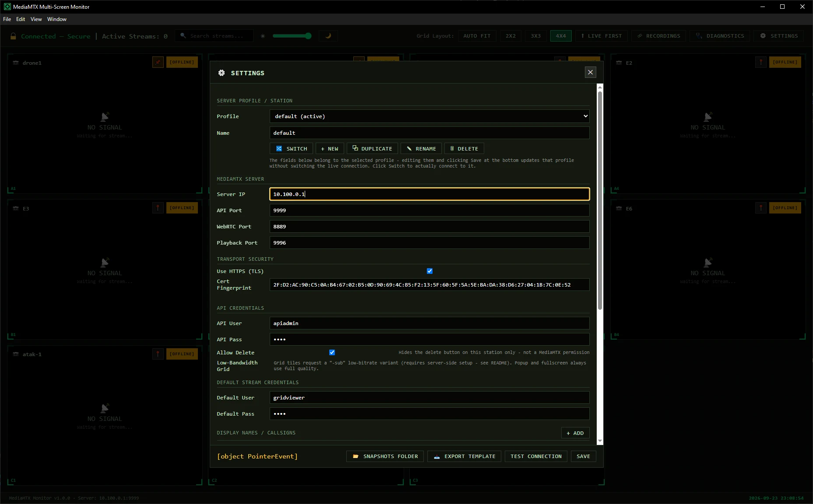Click the DIAGNOSTICS toolbar button
Screen dimensions: 813x504
(x=720, y=36)
